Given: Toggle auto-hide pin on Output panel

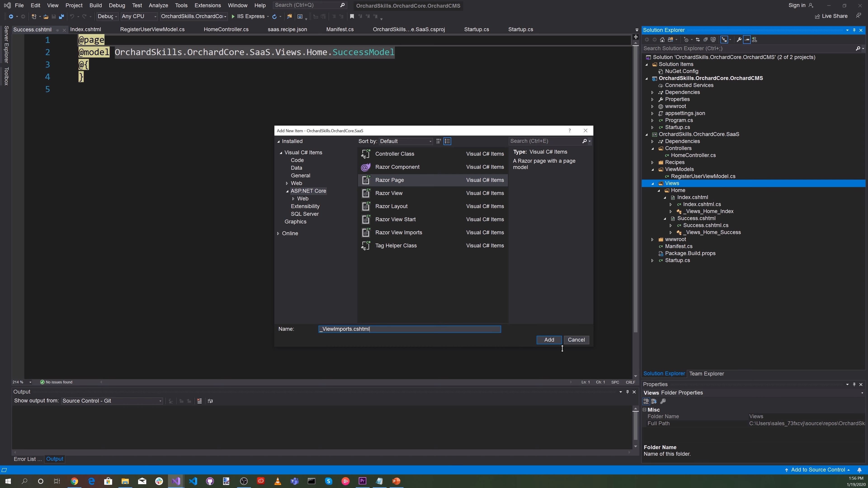Looking at the screenshot, I should click(627, 392).
